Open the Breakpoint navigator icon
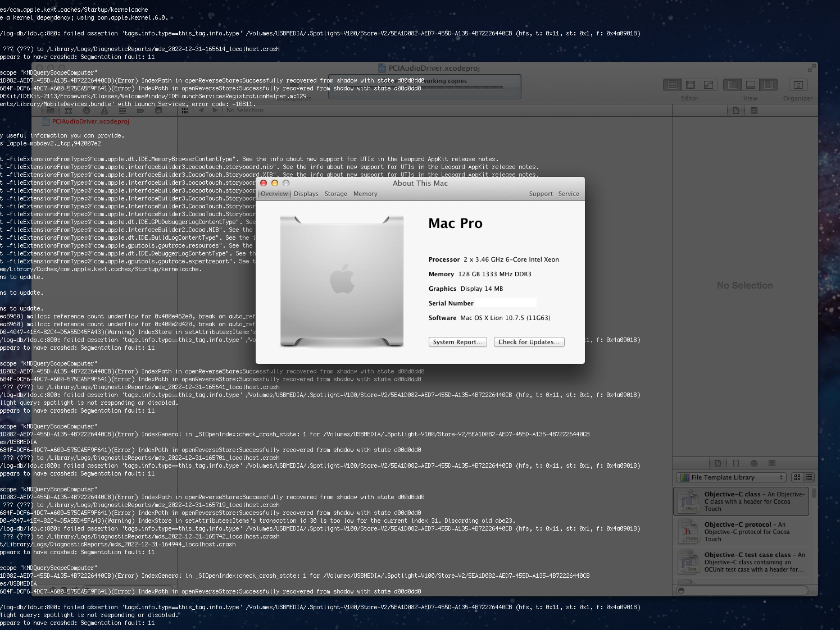The height and width of the screenshot is (630, 840). [140, 111]
